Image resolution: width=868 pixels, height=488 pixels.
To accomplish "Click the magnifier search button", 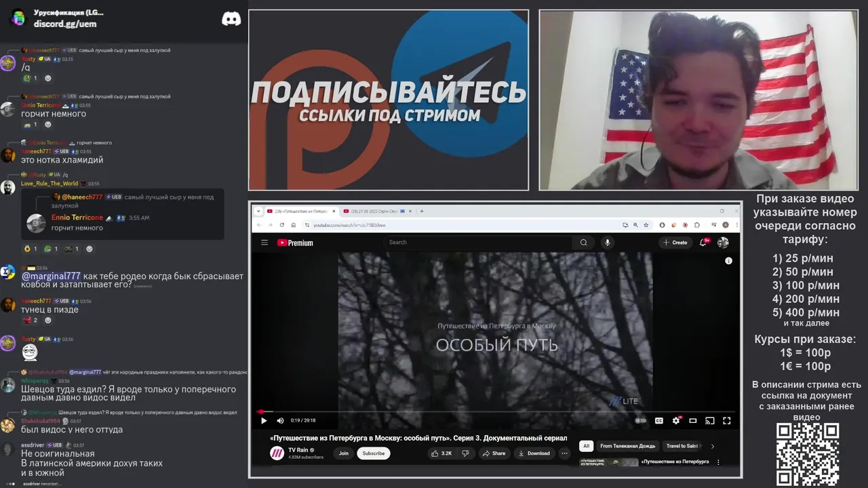I will [583, 242].
